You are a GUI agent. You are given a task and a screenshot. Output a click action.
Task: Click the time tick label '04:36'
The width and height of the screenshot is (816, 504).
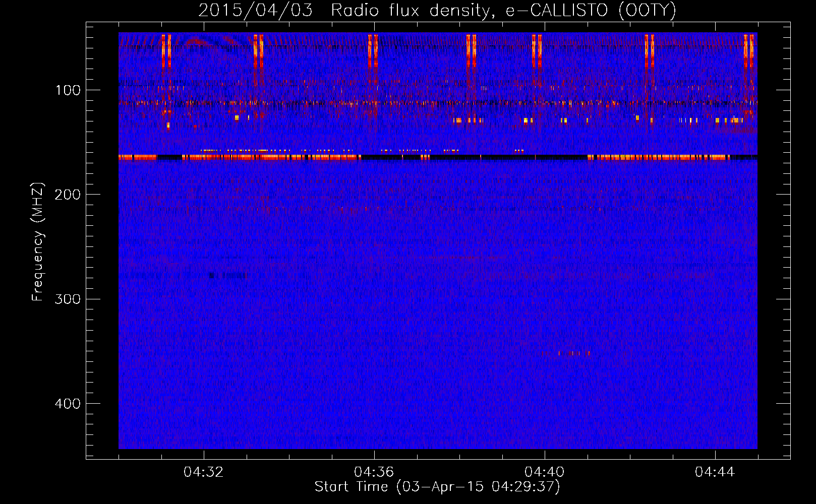[x=374, y=472]
